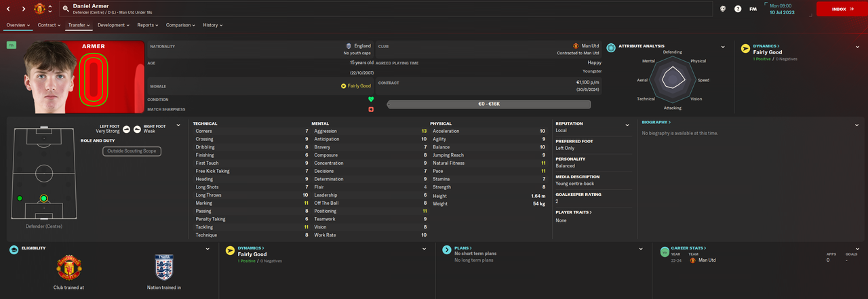Click the green heart Condition icon
Screen dimensions: 868x299
(371, 100)
